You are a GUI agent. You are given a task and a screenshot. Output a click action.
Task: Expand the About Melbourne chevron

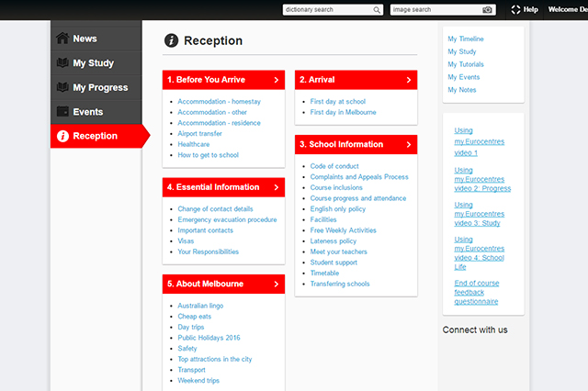point(277,284)
